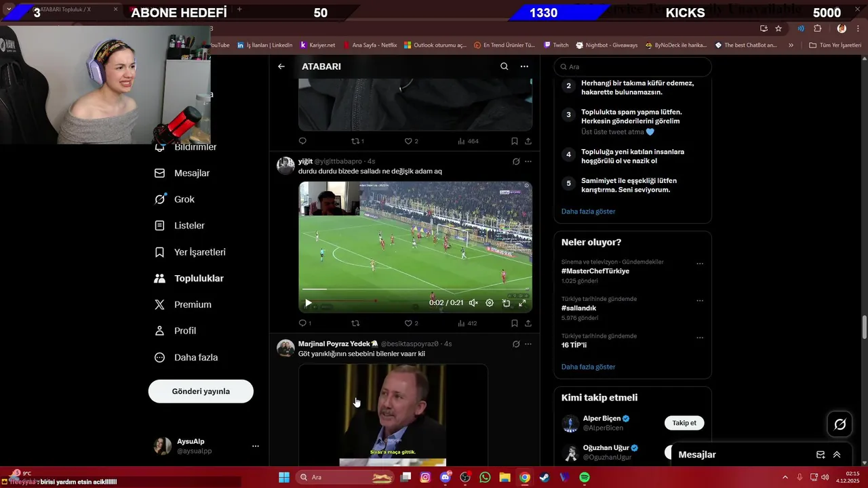Expand yiğit's video to fullscreen

[522, 303]
